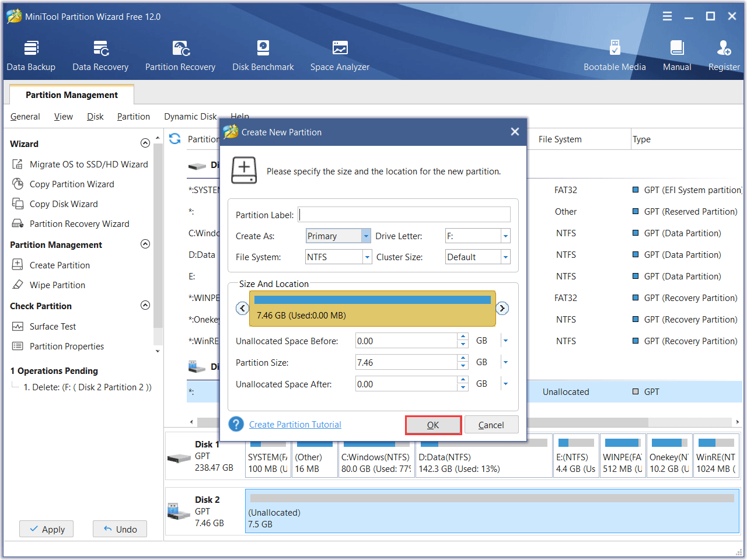Select the D:Data(NTFS) block in disk map
This screenshot has width=747, height=560.
point(483,456)
